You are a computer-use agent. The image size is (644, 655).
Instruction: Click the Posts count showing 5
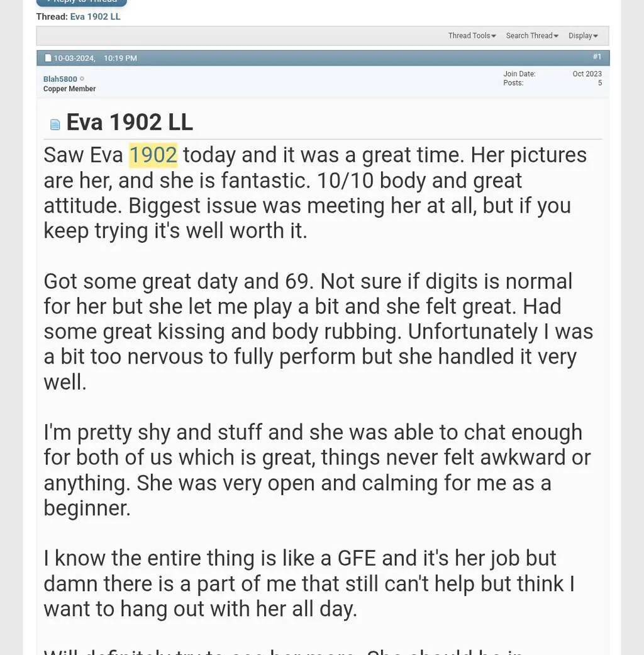[599, 82]
